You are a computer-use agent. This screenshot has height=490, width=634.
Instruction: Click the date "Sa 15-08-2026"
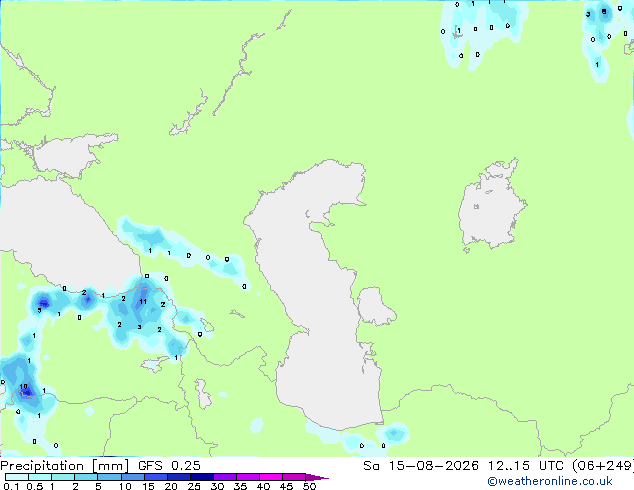pyautogui.click(x=421, y=466)
